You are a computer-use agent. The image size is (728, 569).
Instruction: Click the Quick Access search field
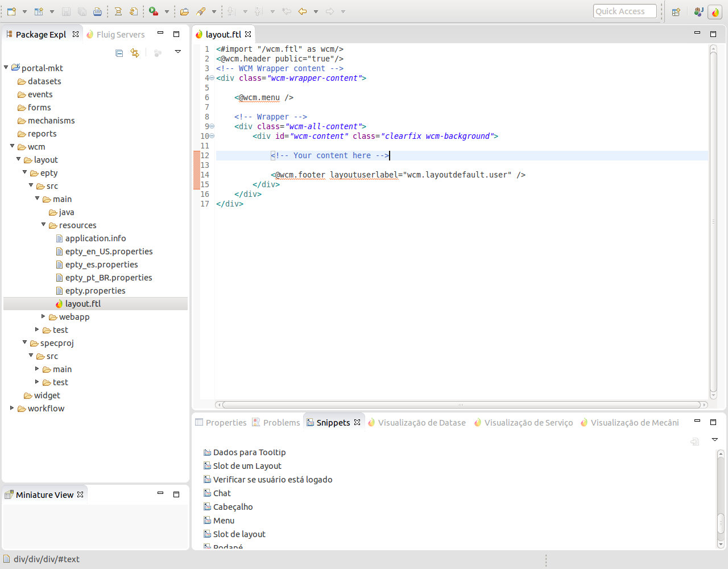624,11
